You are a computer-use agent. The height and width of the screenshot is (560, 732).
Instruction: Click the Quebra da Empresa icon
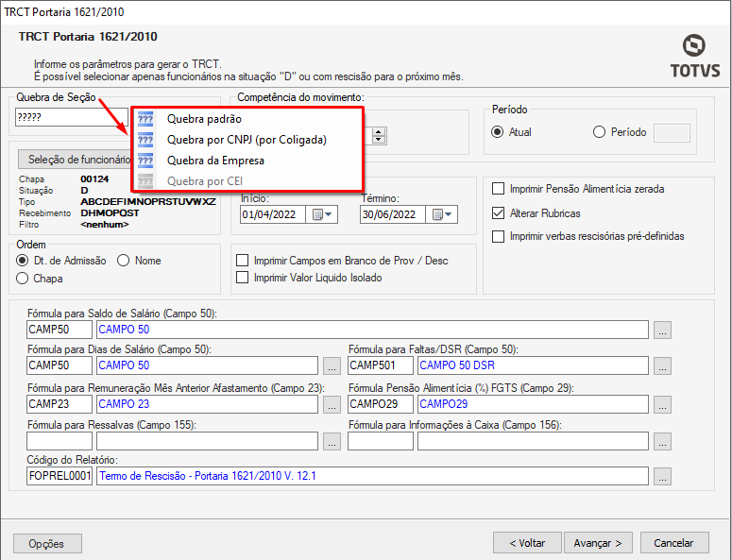[x=145, y=161]
